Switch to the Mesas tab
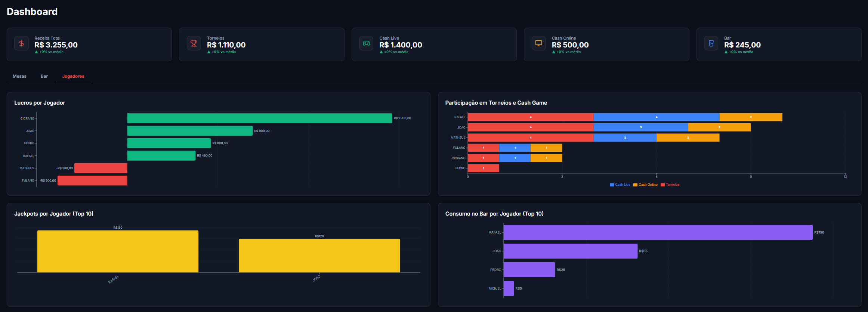The image size is (868, 312). [19, 76]
